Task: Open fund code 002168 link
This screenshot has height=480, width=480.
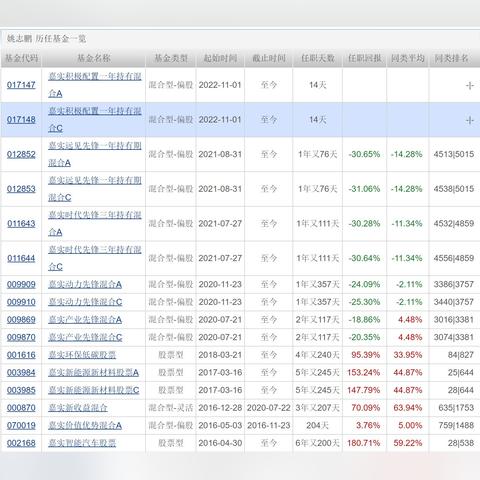Action: point(21,443)
